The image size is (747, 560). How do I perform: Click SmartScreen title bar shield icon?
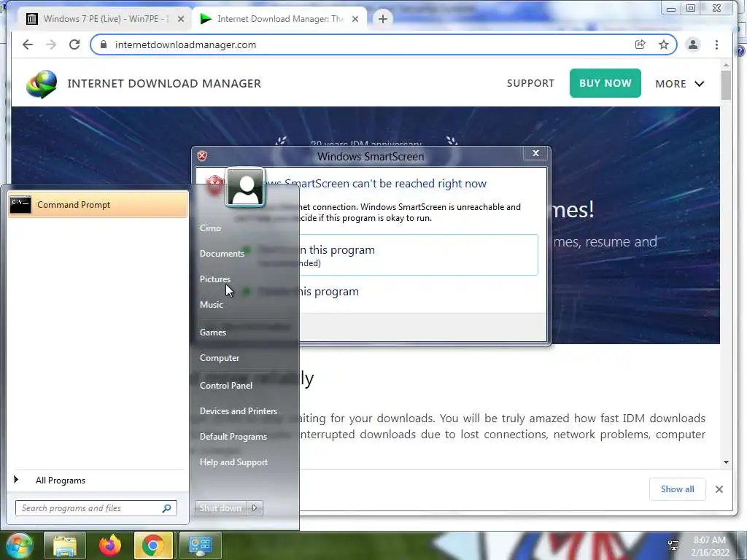[202, 156]
